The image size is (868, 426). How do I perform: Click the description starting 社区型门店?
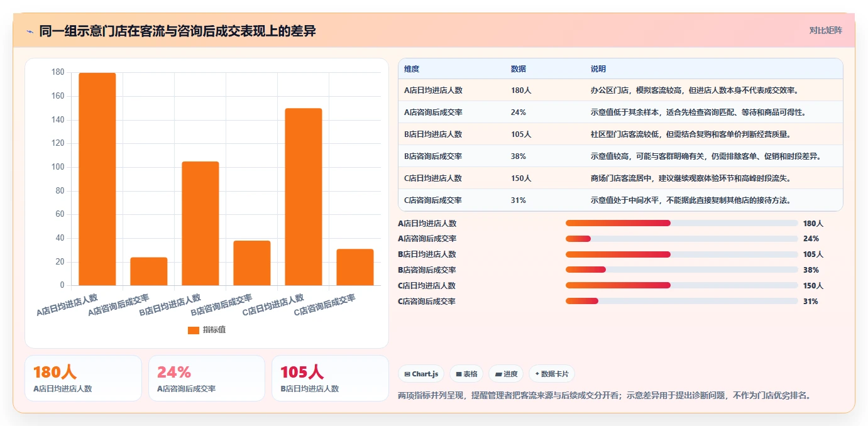pos(691,134)
